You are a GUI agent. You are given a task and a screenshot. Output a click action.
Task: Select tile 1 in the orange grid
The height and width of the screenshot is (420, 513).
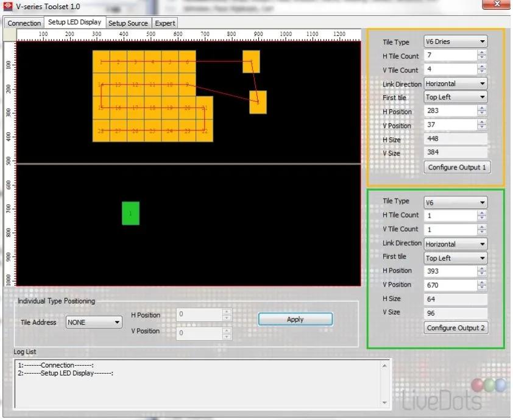(101, 62)
